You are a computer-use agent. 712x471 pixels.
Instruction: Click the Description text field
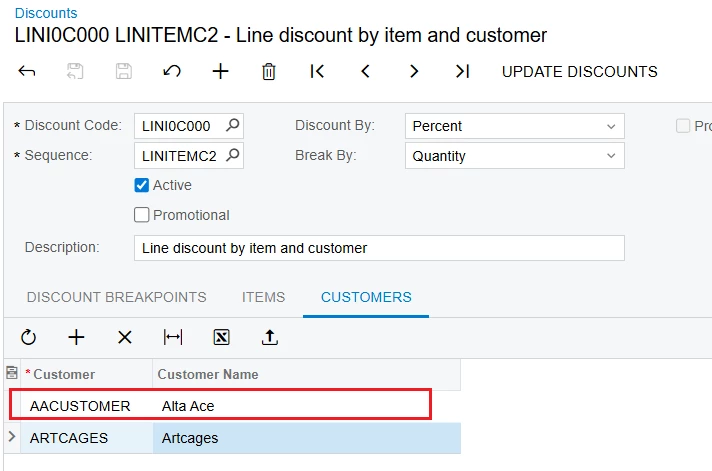point(379,248)
